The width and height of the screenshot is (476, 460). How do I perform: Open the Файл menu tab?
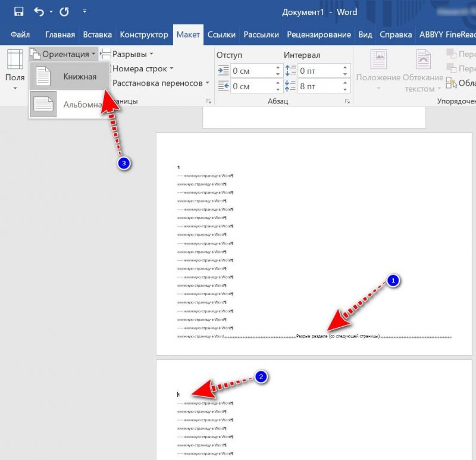coord(20,35)
